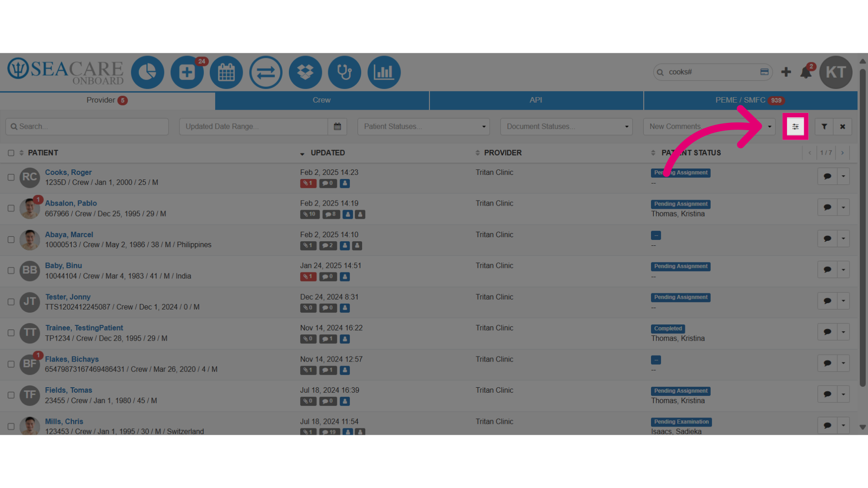Switch to the Provider tab
Viewport: 868px width, 488px height.
(x=107, y=100)
